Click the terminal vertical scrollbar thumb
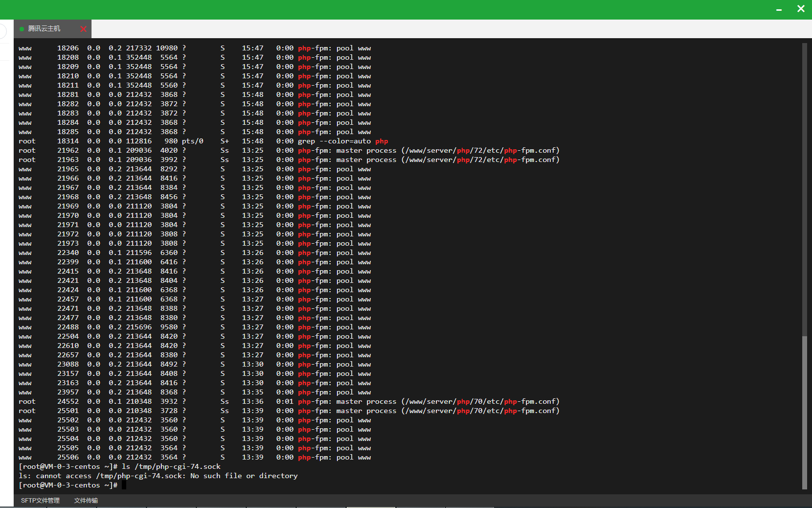Image resolution: width=812 pixels, height=508 pixels. (804, 413)
